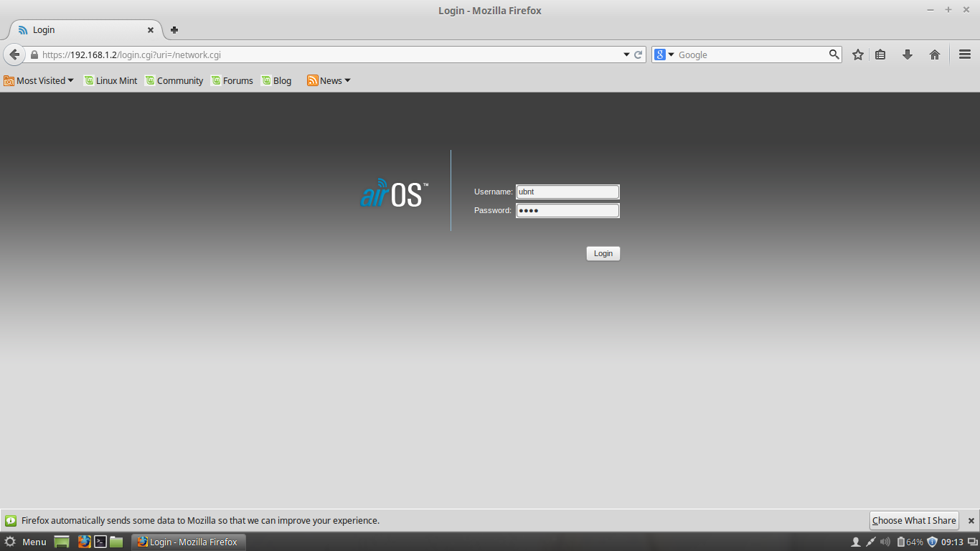The height and width of the screenshot is (551, 980).
Task: Click the back navigation arrow
Action: click(14, 54)
